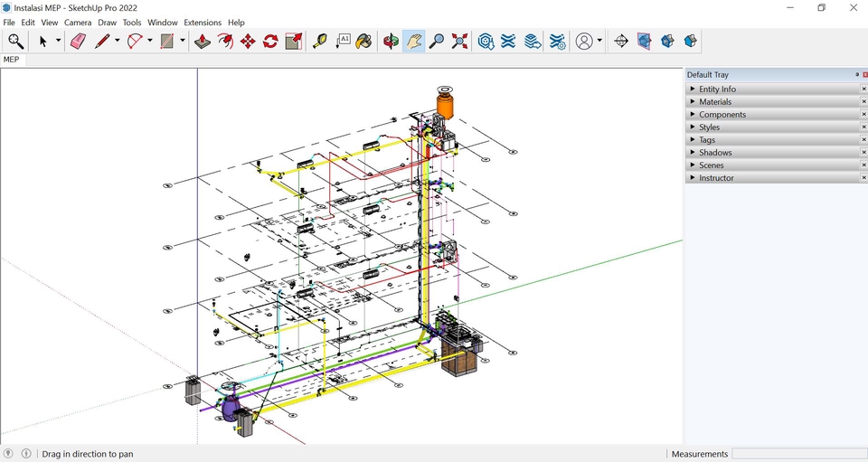Activate the Paint Bucket tool
The height and width of the screenshot is (462, 868).
click(x=363, y=41)
